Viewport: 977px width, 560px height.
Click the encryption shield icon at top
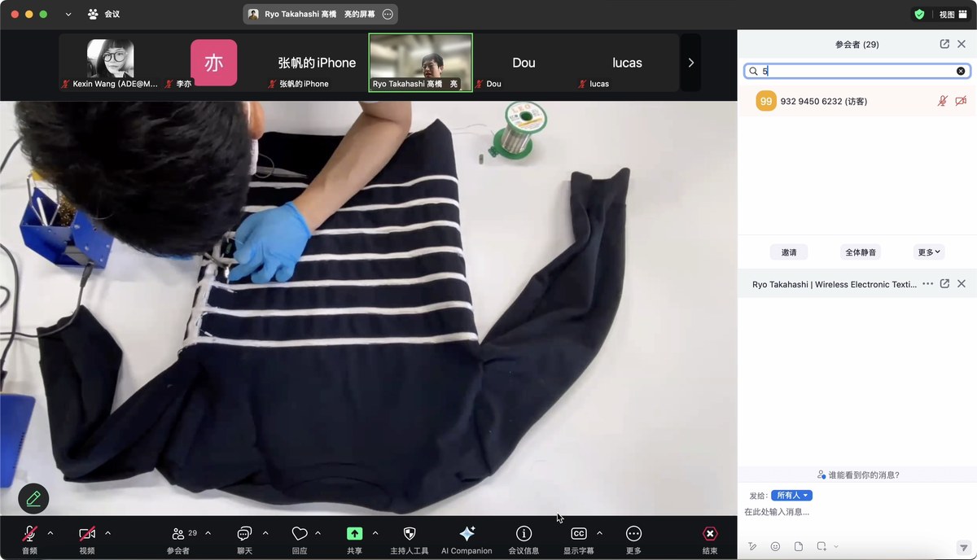[x=919, y=15]
